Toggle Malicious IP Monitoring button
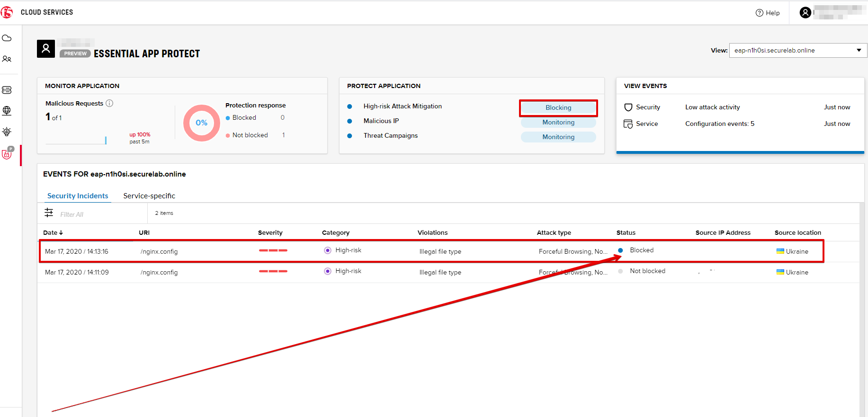The width and height of the screenshot is (868, 417). 558,123
